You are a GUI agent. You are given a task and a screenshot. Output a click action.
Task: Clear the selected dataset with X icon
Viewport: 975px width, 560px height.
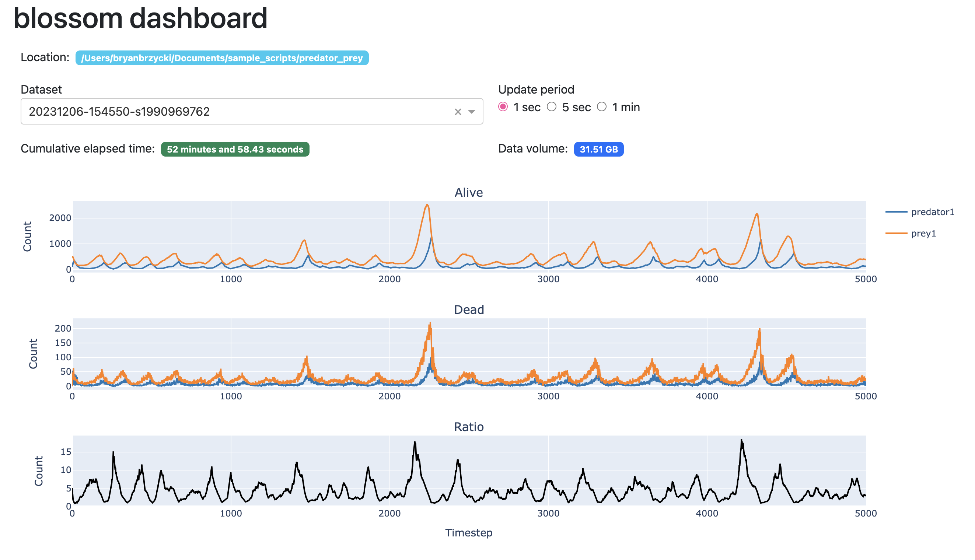click(x=458, y=112)
